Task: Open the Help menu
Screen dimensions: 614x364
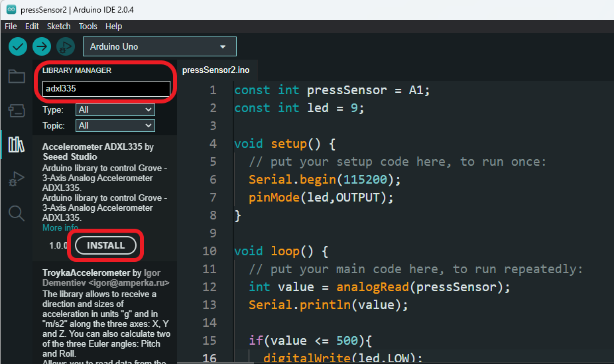Action: (x=113, y=27)
